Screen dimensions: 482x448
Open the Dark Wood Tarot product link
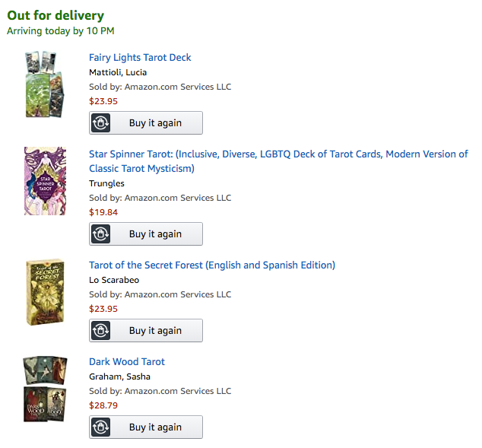click(127, 362)
